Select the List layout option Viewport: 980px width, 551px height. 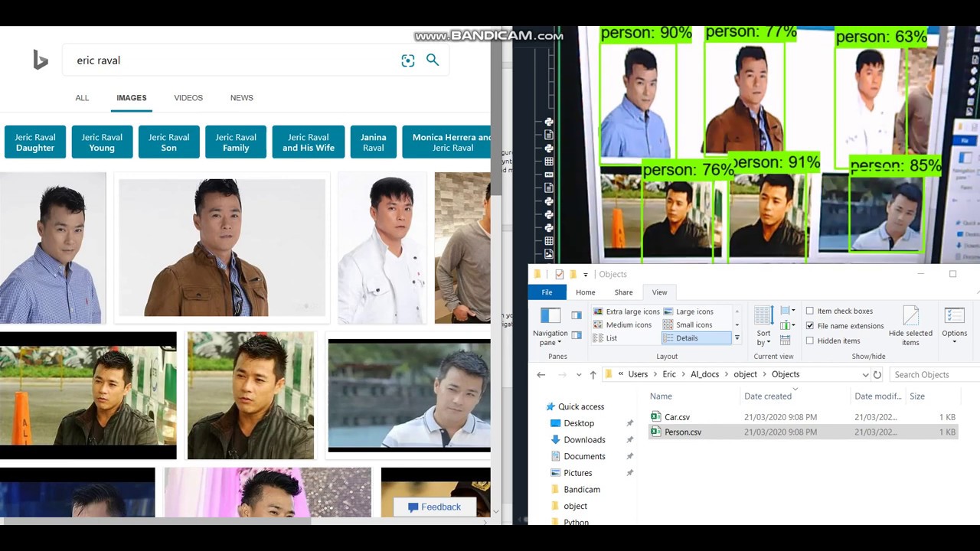(605, 338)
